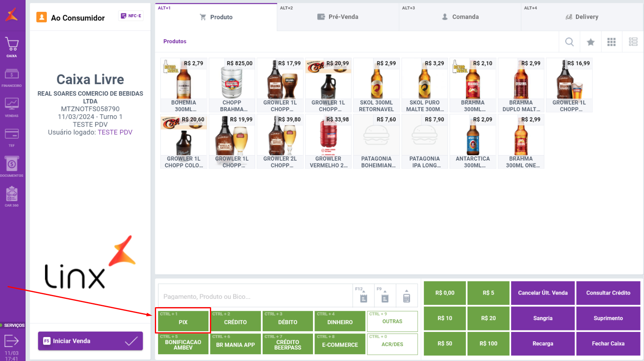This screenshot has width=644, height=361.
Task: Select Growler 1L Chopp at R$ 20,99
Action: (328, 85)
